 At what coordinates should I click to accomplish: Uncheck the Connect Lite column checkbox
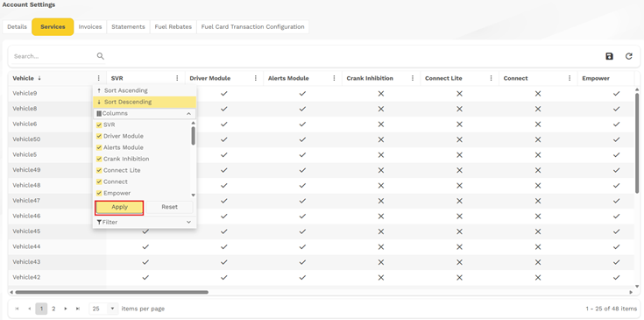click(x=99, y=170)
